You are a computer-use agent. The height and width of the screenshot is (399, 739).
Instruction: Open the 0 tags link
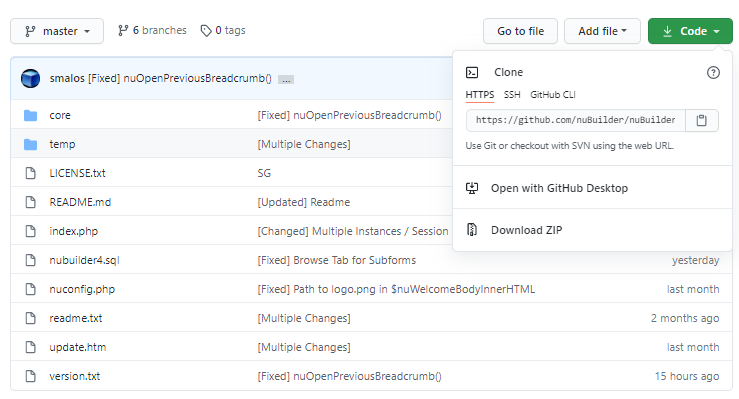click(x=223, y=31)
